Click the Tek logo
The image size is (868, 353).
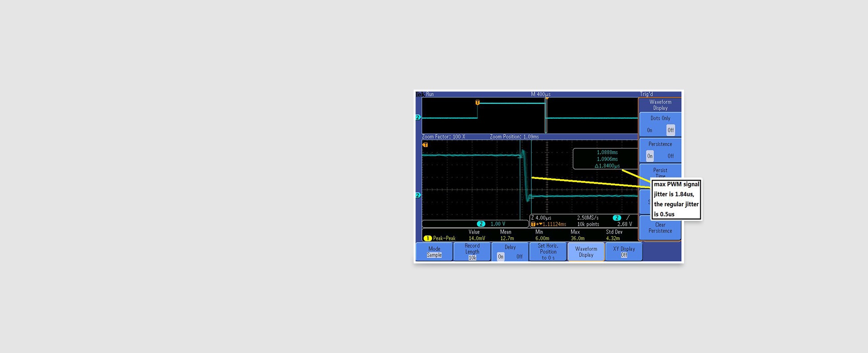tap(420, 94)
